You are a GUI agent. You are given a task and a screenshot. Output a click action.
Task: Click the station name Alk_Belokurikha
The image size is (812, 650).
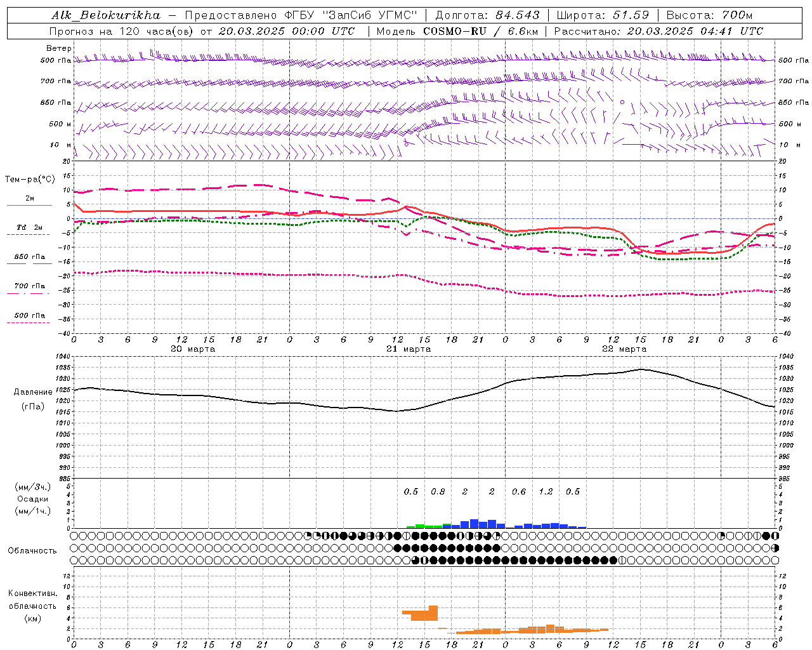(106, 15)
